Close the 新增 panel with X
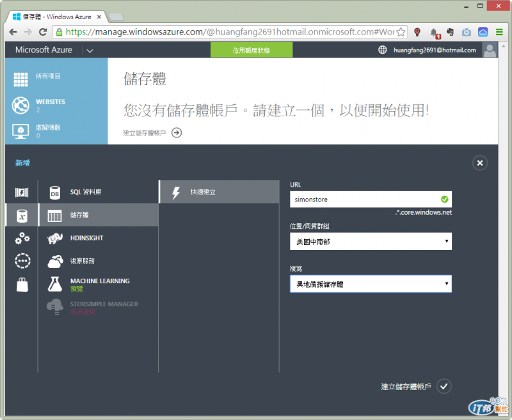This screenshot has height=420, width=512. [479, 163]
